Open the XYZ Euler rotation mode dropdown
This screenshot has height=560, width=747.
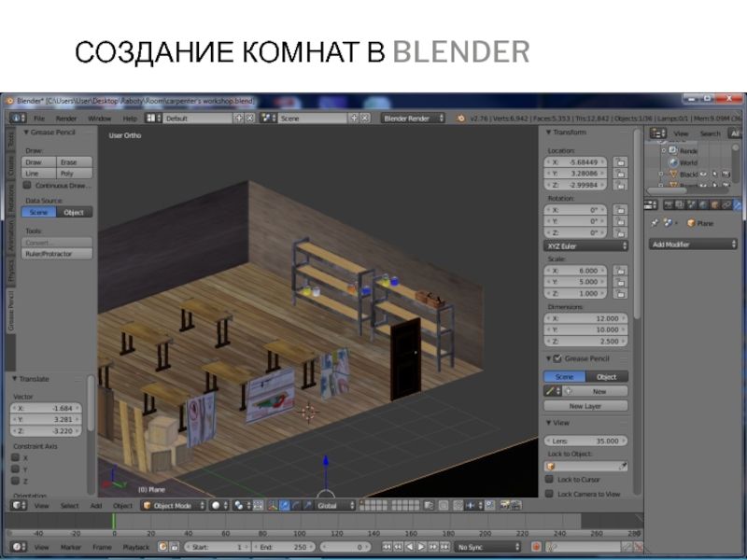point(585,245)
